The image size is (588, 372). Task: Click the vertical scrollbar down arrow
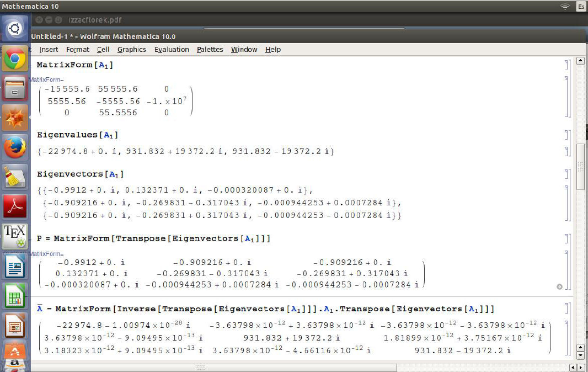coord(580,357)
